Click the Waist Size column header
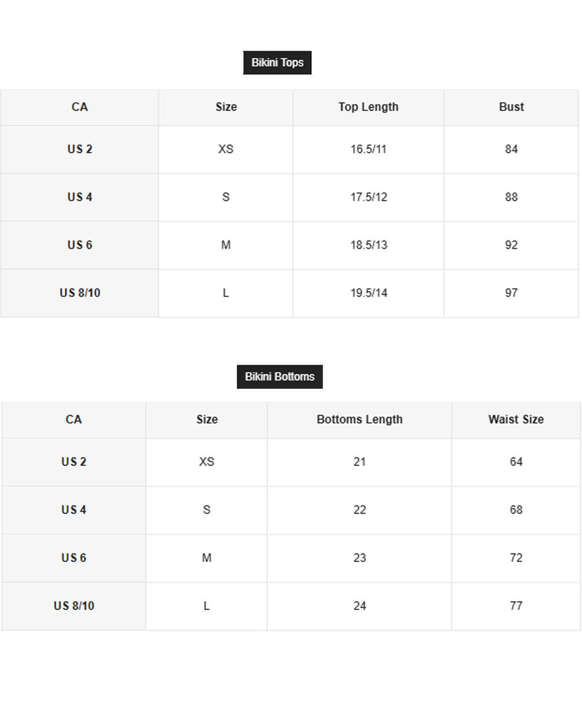 click(x=516, y=420)
